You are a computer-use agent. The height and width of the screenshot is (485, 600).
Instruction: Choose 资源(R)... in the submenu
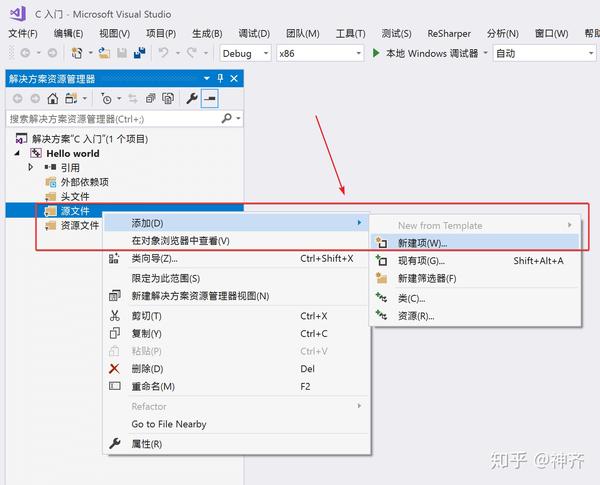tap(474, 316)
